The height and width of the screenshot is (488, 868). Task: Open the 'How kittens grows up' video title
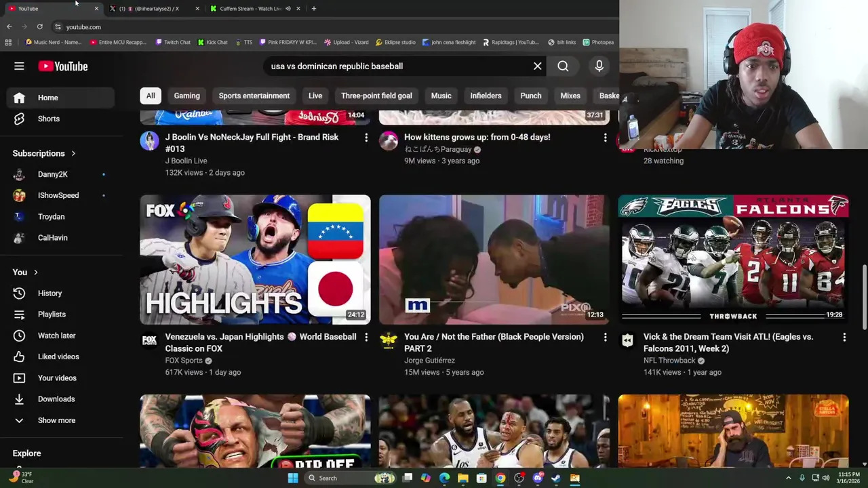point(477,137)
